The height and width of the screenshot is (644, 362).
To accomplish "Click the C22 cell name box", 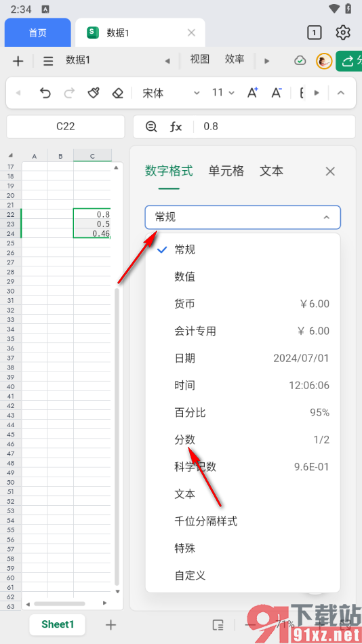I will (65, 127).
